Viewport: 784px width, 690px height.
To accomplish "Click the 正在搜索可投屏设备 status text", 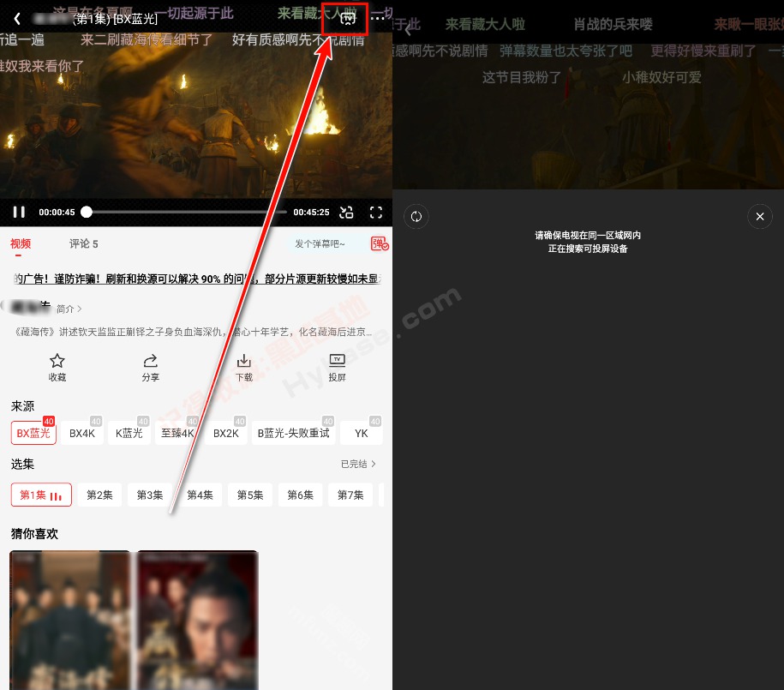I will [588, 249].
